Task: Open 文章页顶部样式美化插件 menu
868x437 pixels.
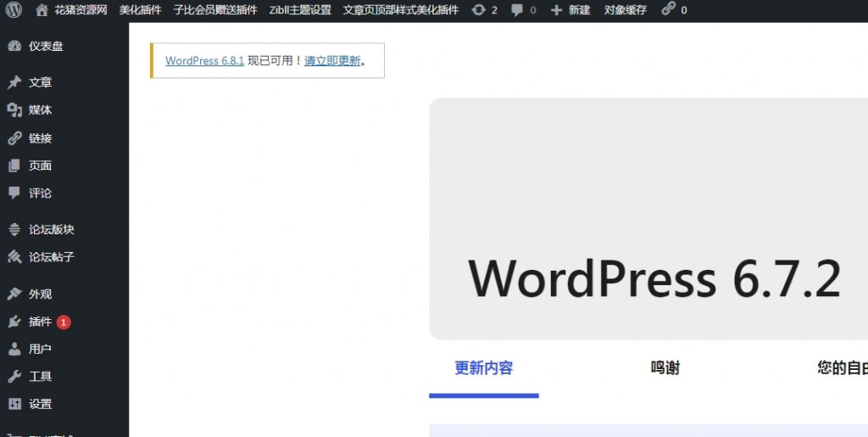Action: (401, 10)
